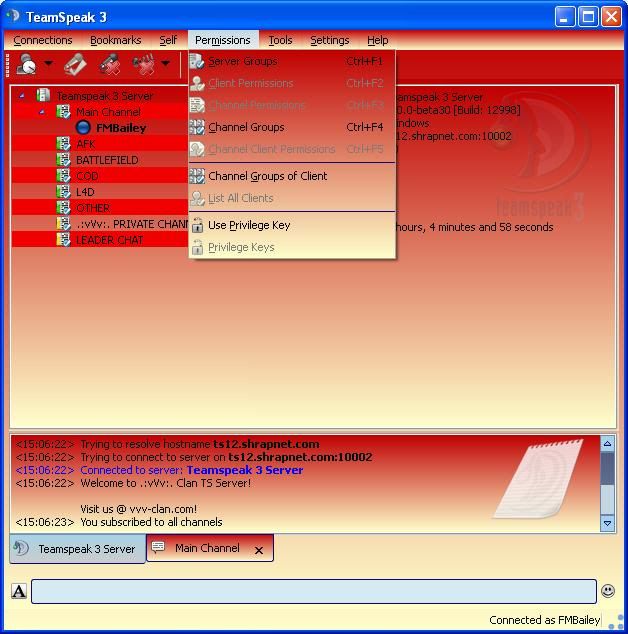Click the Main Channel channel icon
The width and height of the screenshot is (628, 634).
coord(63,111)
